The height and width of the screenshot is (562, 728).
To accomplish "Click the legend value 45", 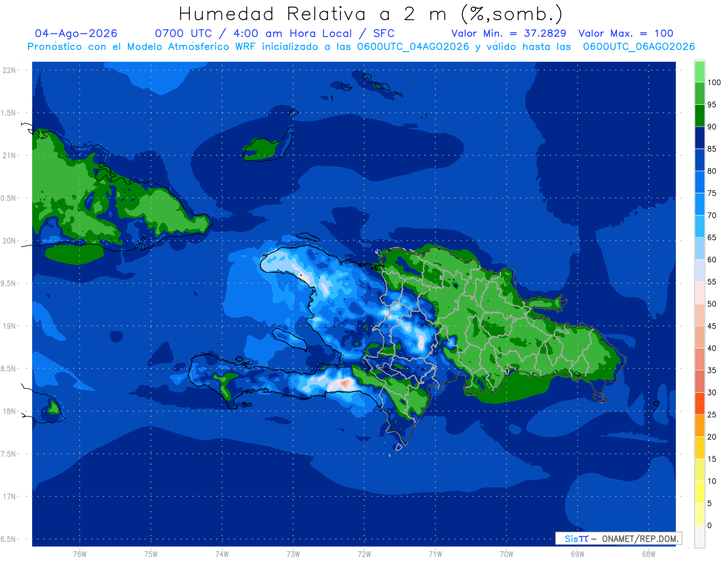I will 712,326.
